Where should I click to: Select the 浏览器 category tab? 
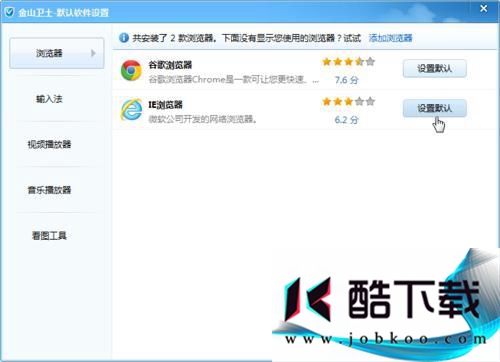[x=57, y=53]
